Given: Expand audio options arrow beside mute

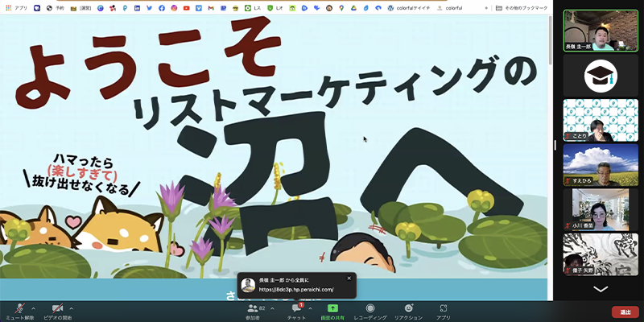Looking at the screenshot, I should [33, 308].
